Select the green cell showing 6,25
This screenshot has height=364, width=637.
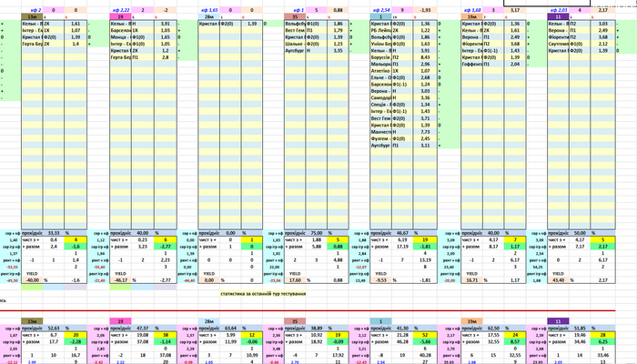(x=602, y=341)
